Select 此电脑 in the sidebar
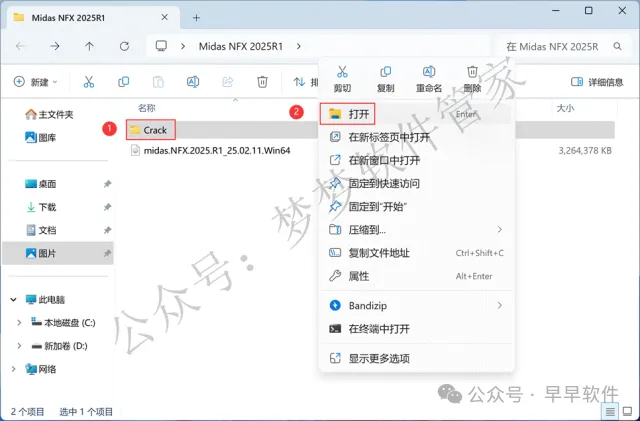This screenshot has width=640, height=421. (45, 300)
